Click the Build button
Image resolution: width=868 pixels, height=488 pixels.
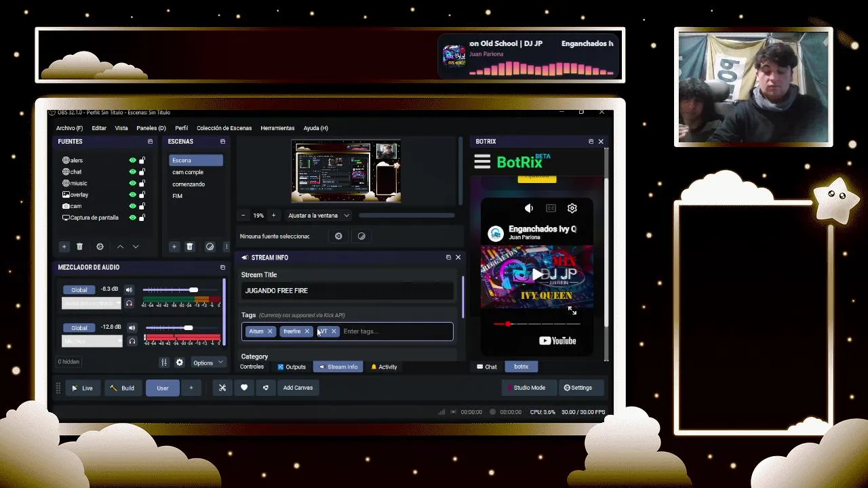pos(122,388)
